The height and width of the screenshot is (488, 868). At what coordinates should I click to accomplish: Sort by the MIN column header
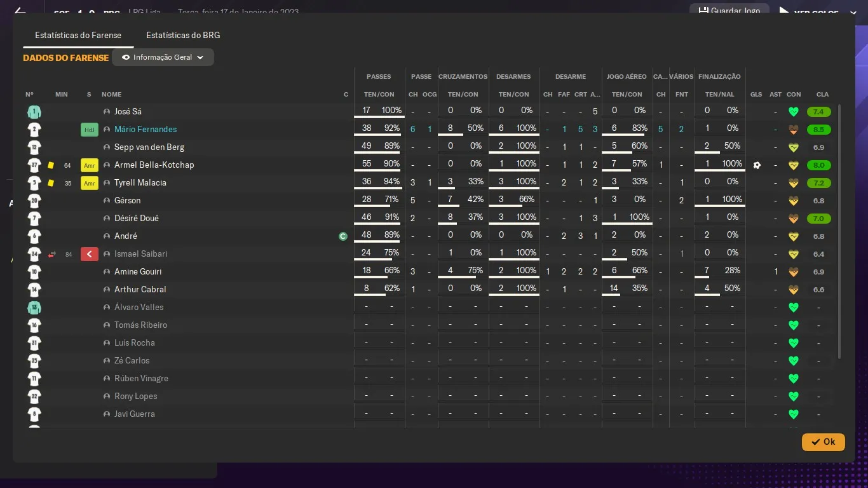pos(61,95)
